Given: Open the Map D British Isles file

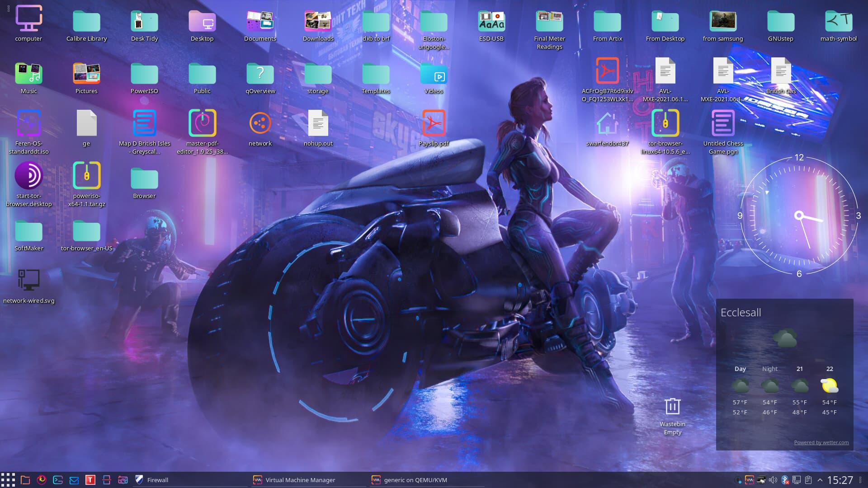Looking at the screenshot, I should pyautogui.click(x=144, y=132).
